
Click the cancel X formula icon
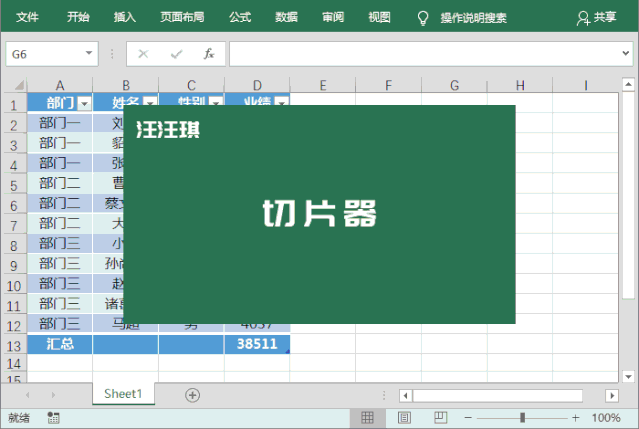pyautogui.click(x=143, y=53)
